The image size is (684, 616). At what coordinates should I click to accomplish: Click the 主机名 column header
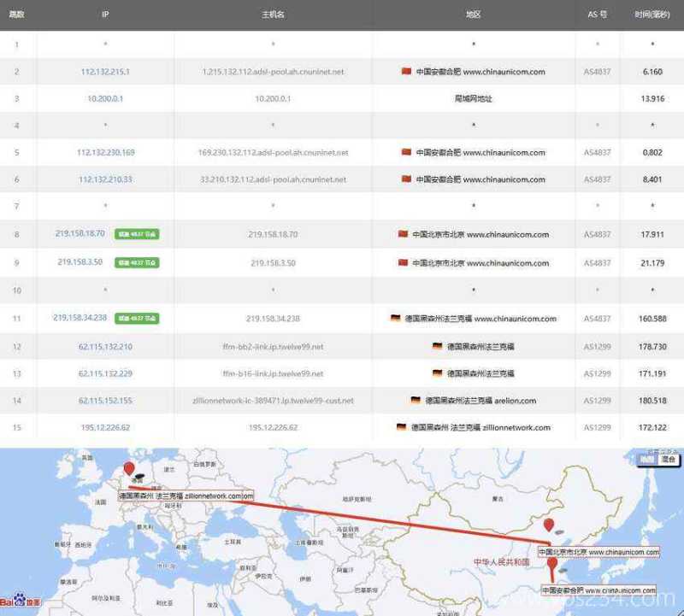[273, 15]
